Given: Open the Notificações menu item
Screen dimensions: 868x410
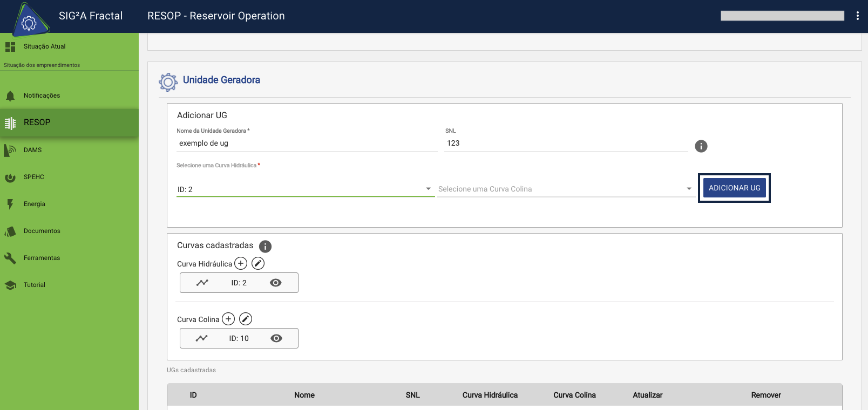Looking at the screenshot, I should [42, 95].
